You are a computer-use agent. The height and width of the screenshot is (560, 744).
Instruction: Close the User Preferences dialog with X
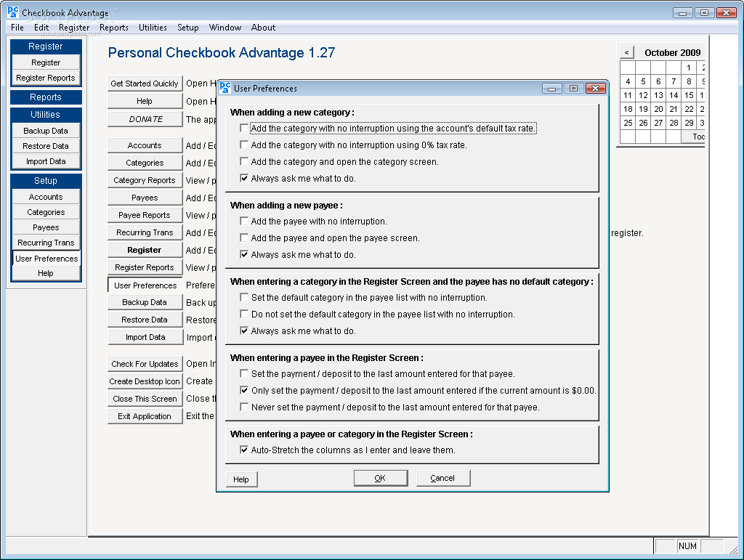point(596,88)
